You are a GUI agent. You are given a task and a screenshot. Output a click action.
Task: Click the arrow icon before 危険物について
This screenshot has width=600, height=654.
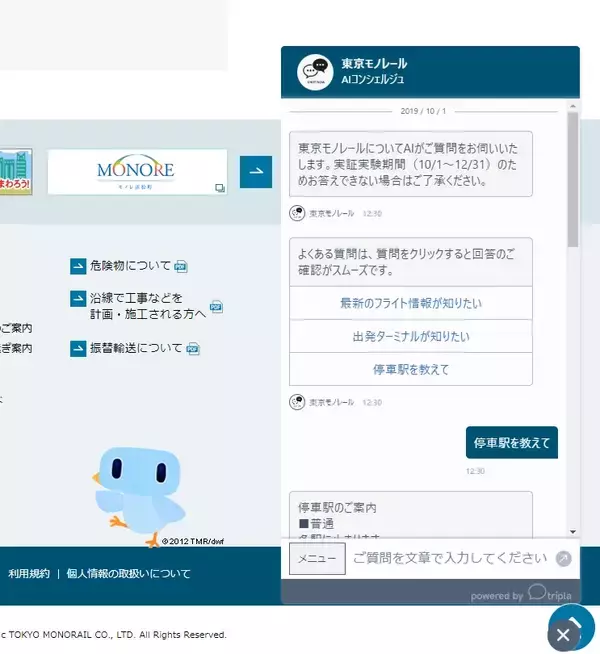pyautogui.click(x=78, y=266)
